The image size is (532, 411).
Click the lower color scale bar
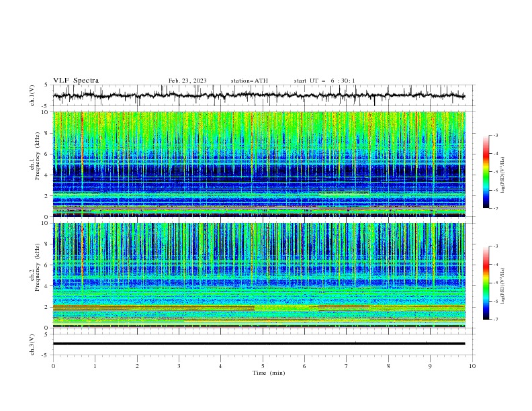pos(486,283)
